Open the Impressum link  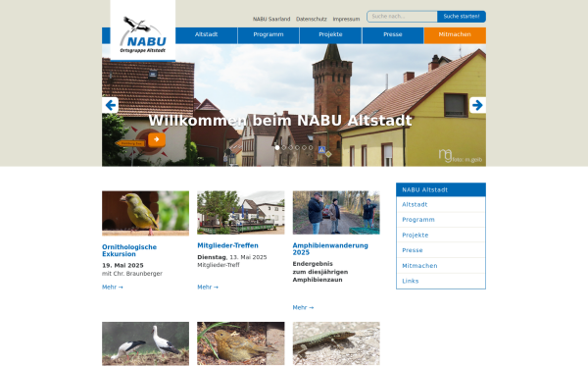coord(346,19)
